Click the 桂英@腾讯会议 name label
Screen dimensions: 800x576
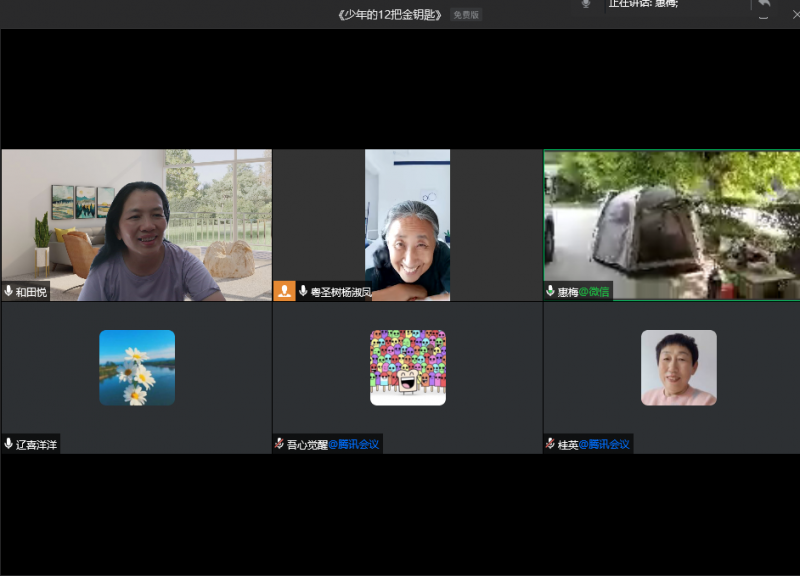click(594, 444)
